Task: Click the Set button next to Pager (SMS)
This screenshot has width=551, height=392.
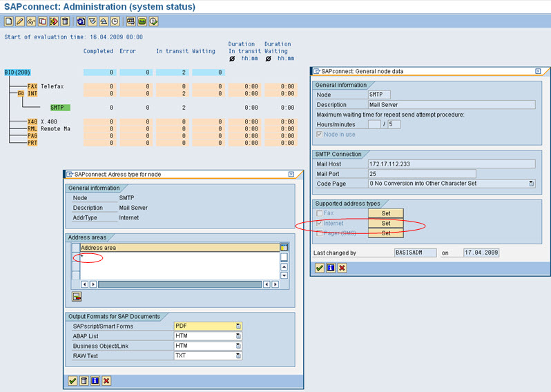Action: click(386, 233)
